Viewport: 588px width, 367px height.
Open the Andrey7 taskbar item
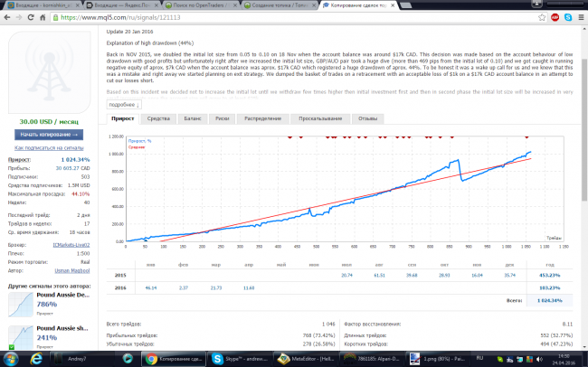click(83, 359)
